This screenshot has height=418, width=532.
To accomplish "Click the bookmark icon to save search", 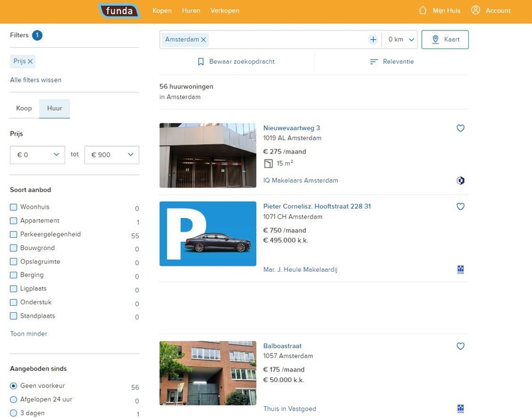I will tap(201, 62).
